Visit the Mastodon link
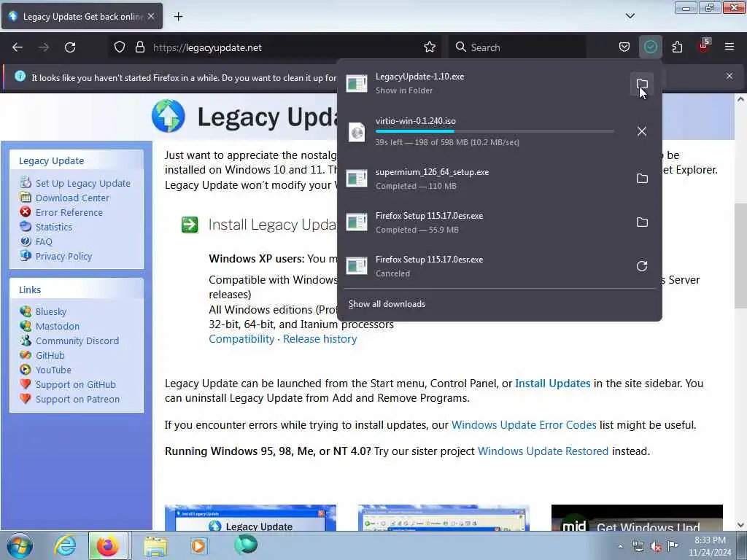Viewport: 747px width, 560px height. [x=58, y=326]
